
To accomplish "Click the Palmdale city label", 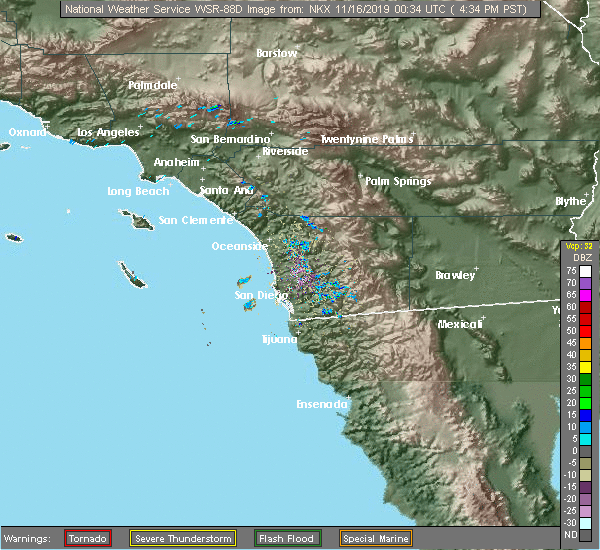I will tap(153, 85).
